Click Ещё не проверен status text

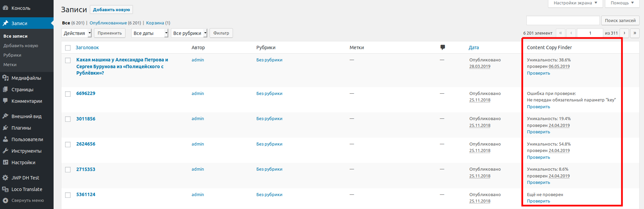pyautogui.click(x=545, y=194)
